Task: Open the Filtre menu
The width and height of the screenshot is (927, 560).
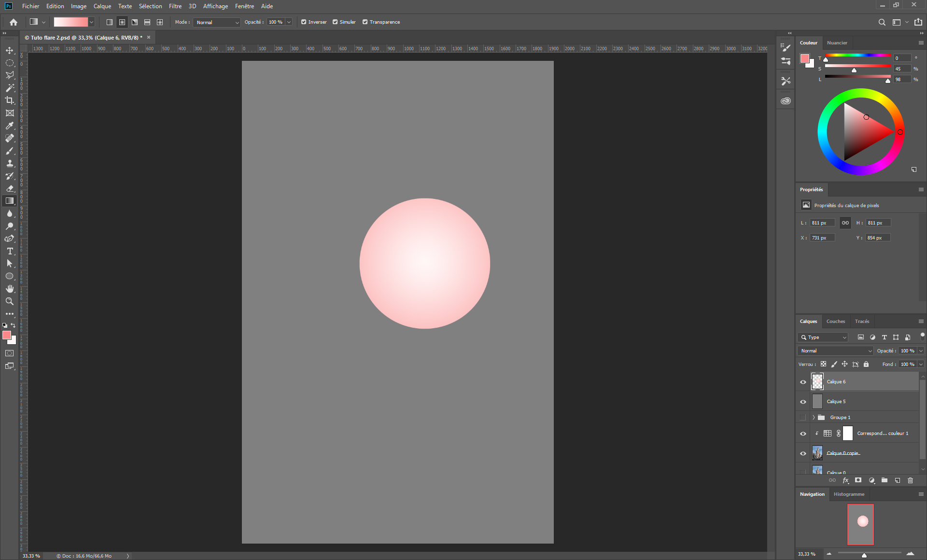Action: pos(175,6)
